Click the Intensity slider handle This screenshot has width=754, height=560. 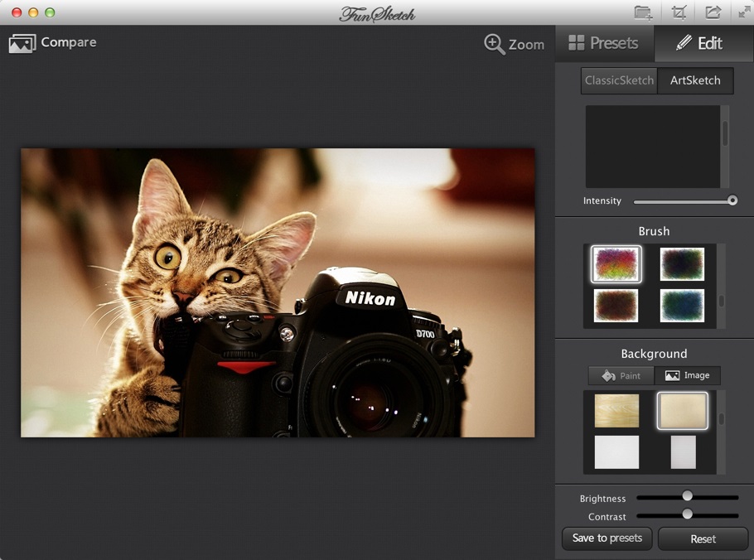[x=732, y=200]
